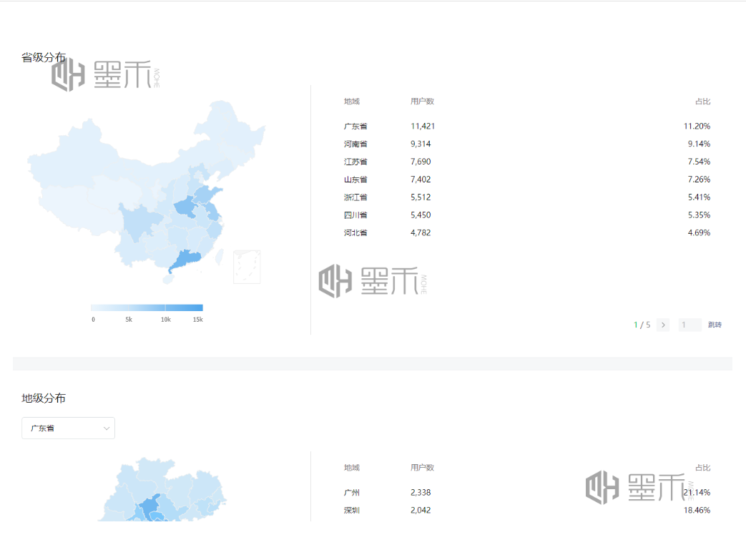Click the 9.14% share value
Image resolution: width=746 pixels, height=560 pixels.
(699, 144)
